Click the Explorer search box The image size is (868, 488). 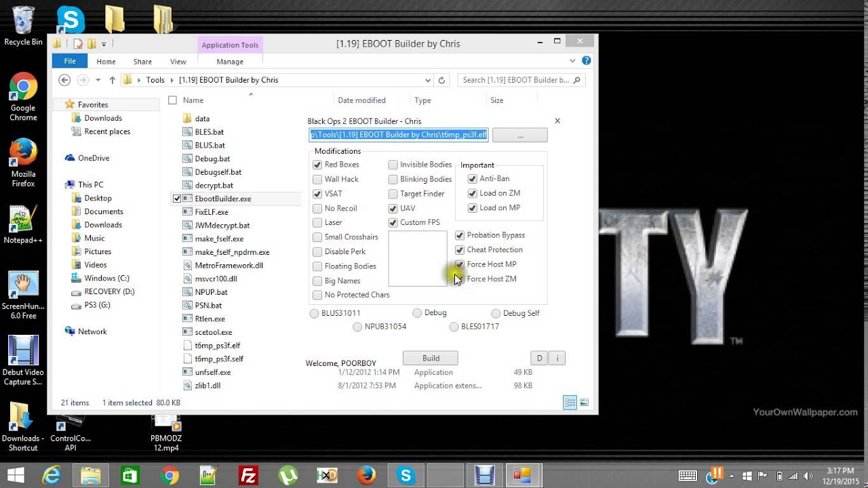click(521, 80)
